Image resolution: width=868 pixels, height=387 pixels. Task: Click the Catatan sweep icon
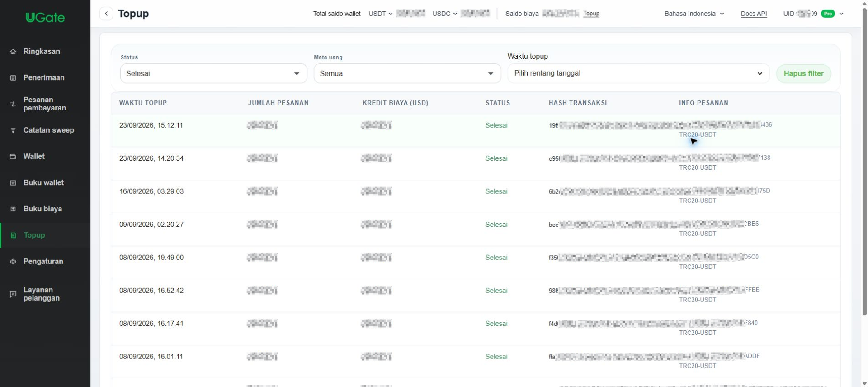[13, 130]
